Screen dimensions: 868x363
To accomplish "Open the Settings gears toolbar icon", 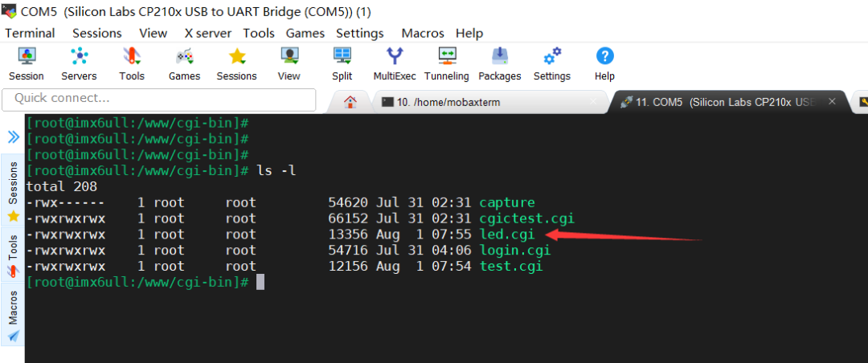I will (x=552, y=57).
